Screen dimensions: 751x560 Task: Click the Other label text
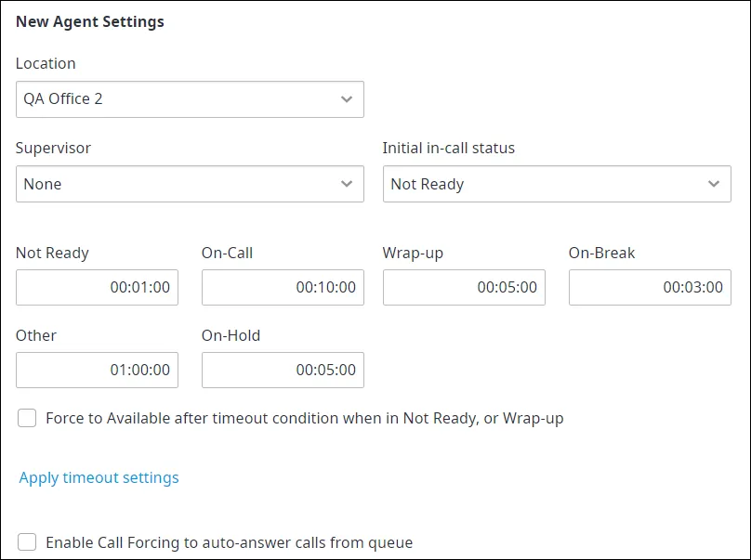click(x=36, y=335)
